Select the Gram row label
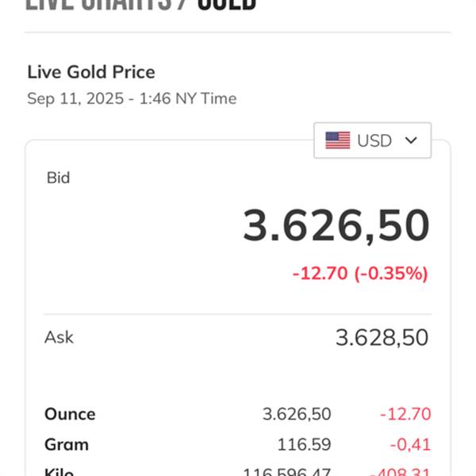This screenshot has width=476, height=476. pyautogui.click(x=67, y=445)
